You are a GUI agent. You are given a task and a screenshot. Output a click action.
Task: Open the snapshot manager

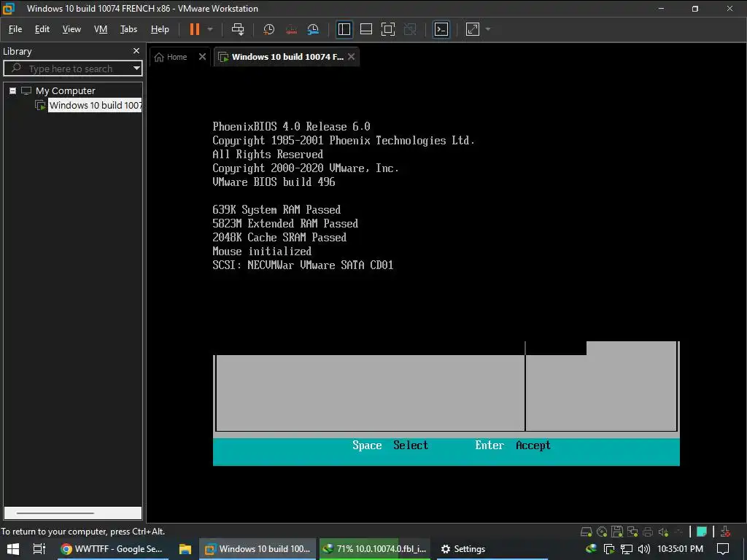tap(313, 29)
